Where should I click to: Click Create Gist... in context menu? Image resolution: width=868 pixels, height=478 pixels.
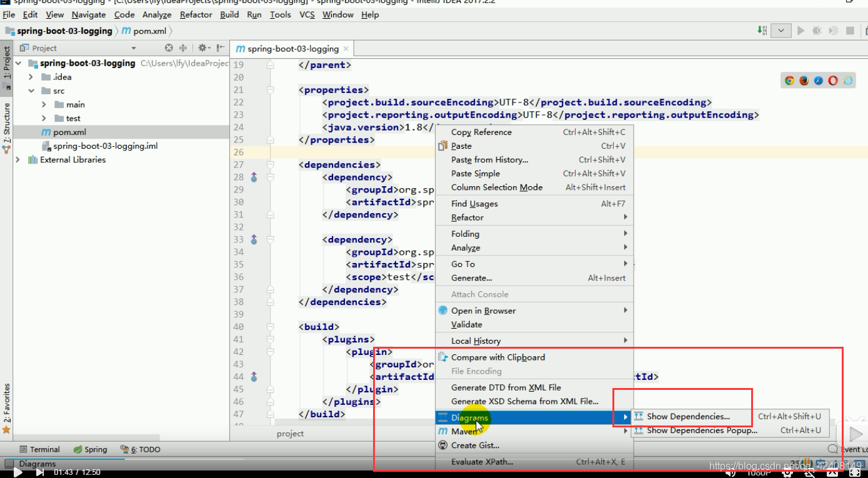(534, 445)
